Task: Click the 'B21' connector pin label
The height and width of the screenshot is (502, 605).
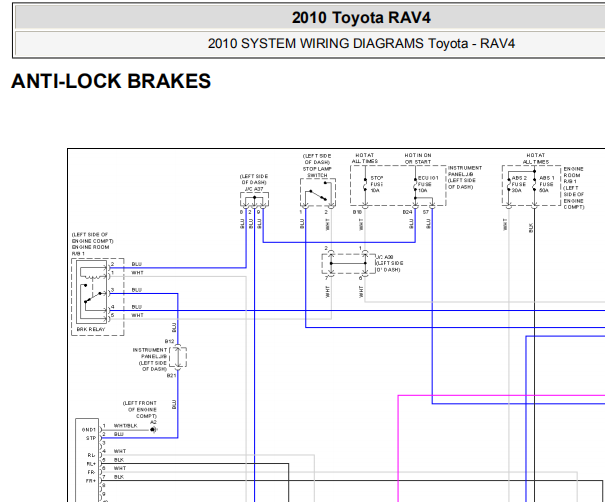Action: click(x=171, y=375)
